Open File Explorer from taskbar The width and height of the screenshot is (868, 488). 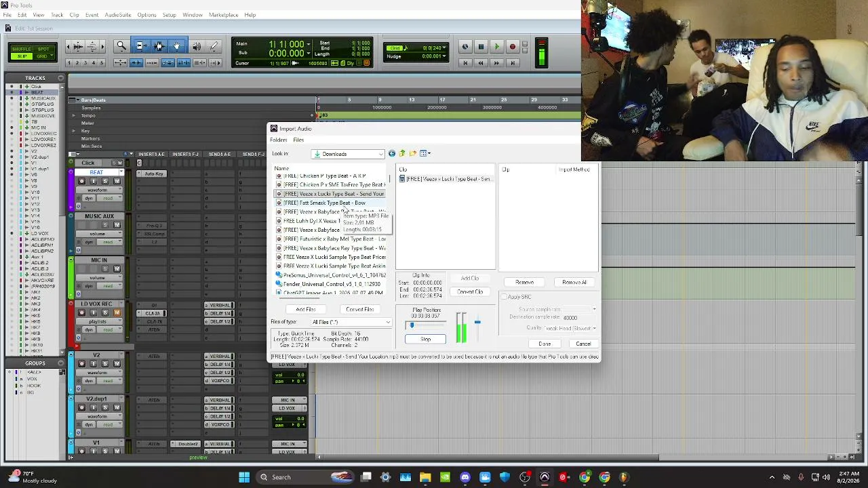[x=425, y=477]
